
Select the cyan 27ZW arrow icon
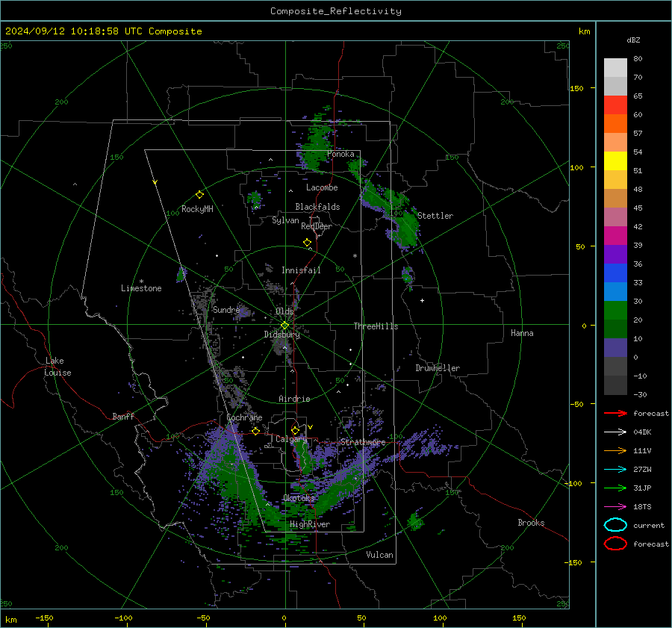[x=615, y=470]
